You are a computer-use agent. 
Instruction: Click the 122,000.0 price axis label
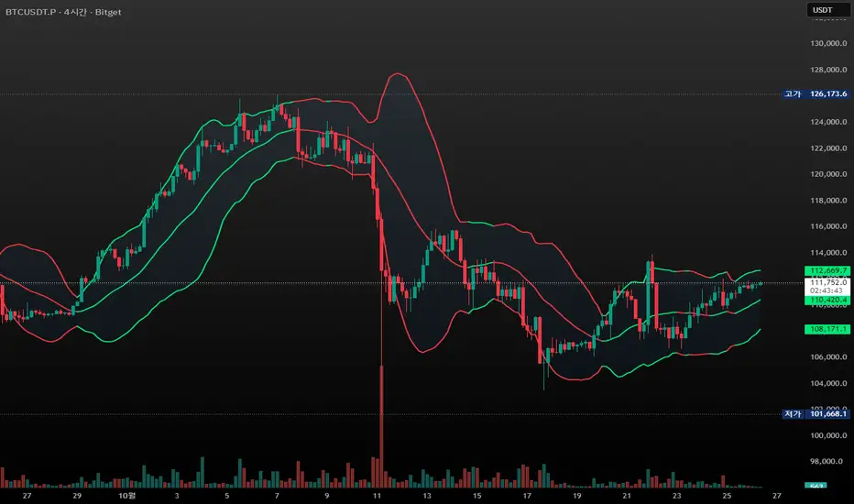pyautogui.click(x=828, y=148)
